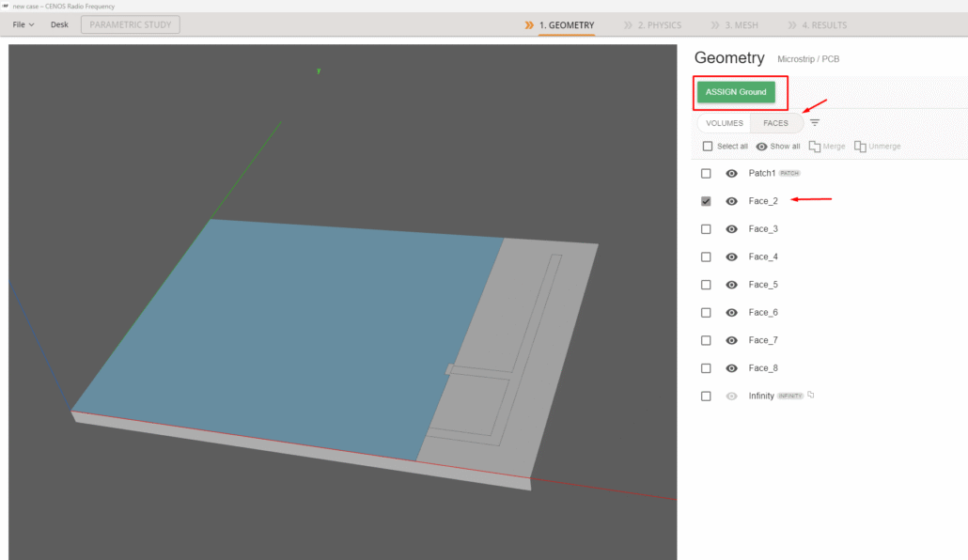Open the Desk menu
Image resolution: width=968 pixels, height=560 pixels.
click(59, 24)
